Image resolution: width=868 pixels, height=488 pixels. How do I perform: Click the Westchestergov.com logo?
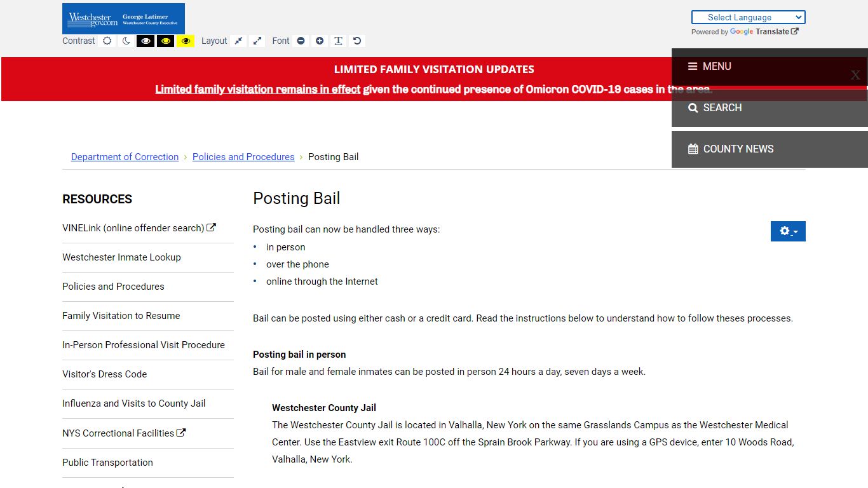click(x=123, y=18)
